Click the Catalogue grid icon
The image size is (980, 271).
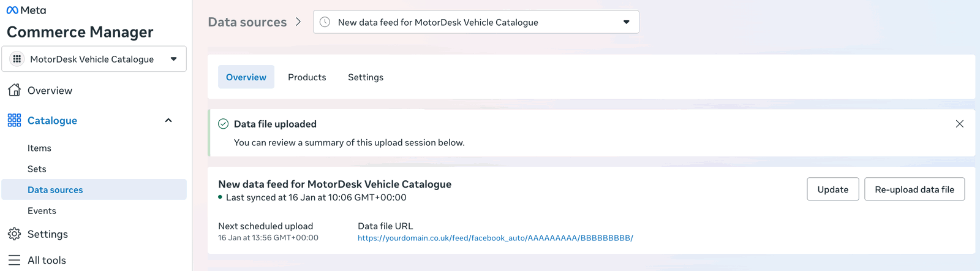15,120
